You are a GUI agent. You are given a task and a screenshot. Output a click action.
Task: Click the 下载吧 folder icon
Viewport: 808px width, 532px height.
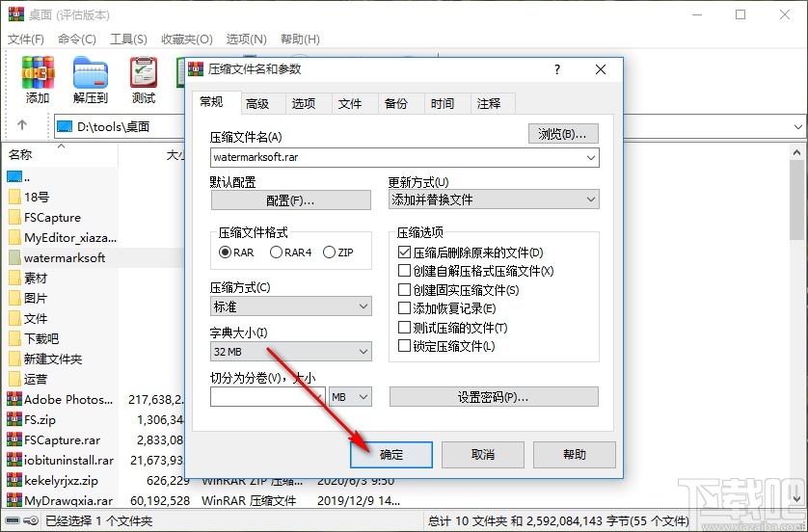click(x=14, y=338)
